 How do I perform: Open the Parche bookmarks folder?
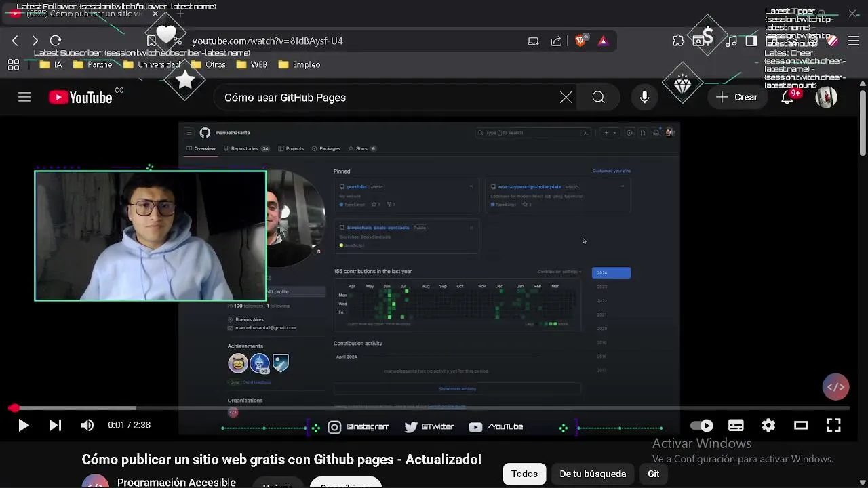(x=92, y=65)
